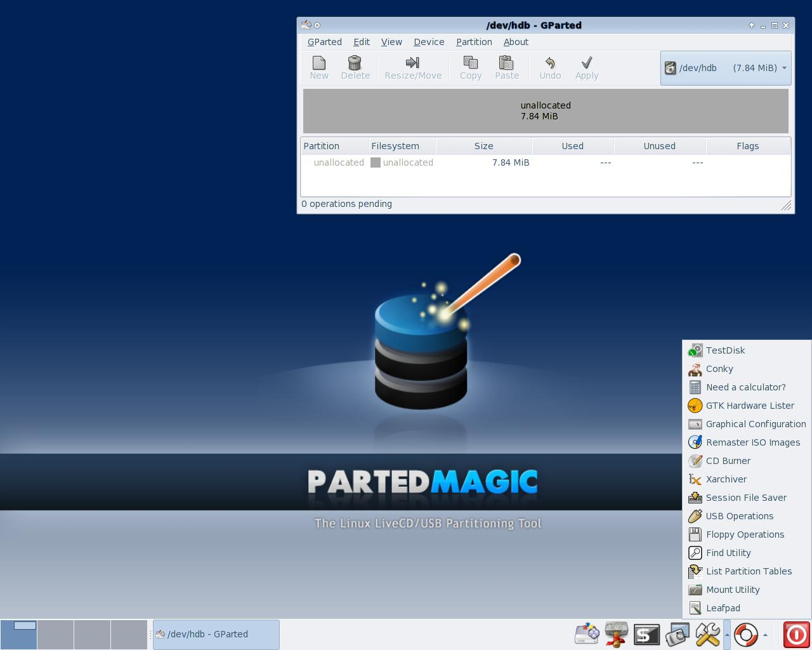The height and width of the screenshot is (650, 812).
Task: Open the Edit menu
Action: [362, 42]
